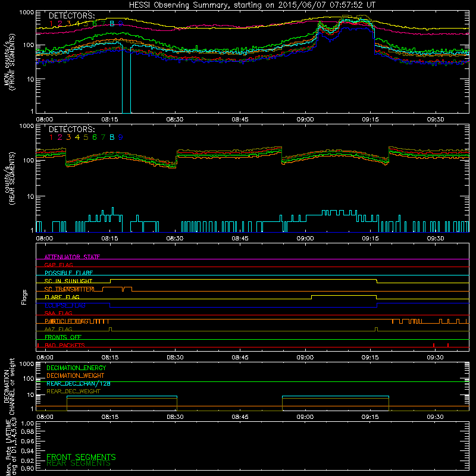Click the SAA_FLAG label
The width and height of the screenshot is (476, 476).
[58, 313]
